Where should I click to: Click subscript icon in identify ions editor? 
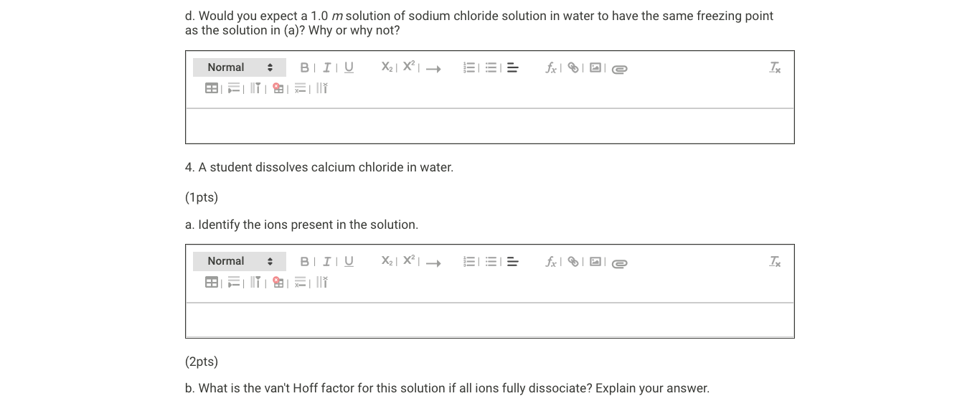tap(387, 261)
